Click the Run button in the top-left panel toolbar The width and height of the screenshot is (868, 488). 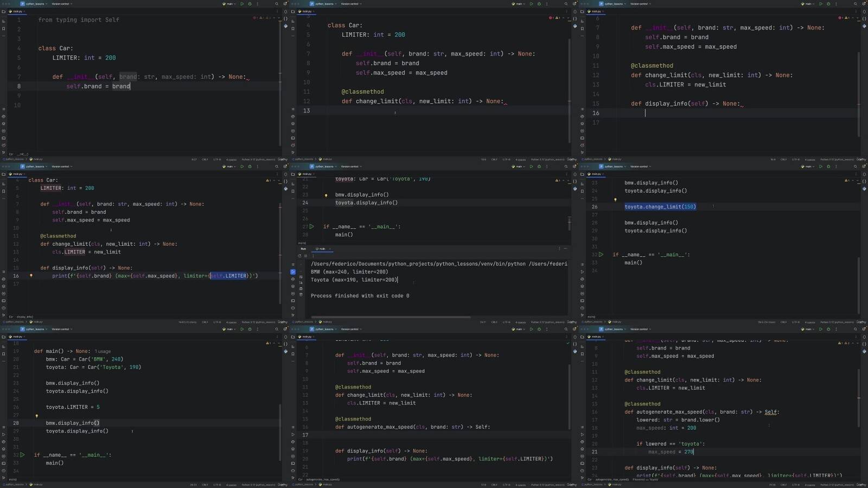click(x=242, y=4)
